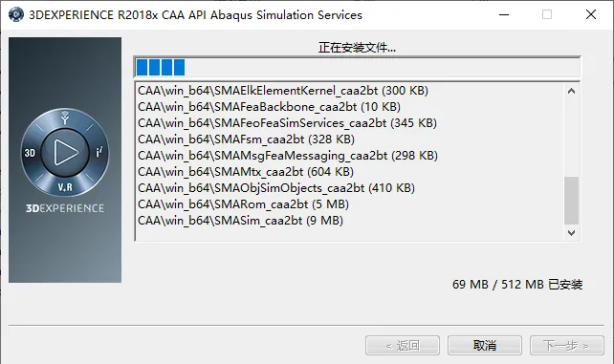Viewport: 614px width, 364px height.
Task: Click the 3DEXPERIENCE app icon in title bar
Action: (15, 14)
